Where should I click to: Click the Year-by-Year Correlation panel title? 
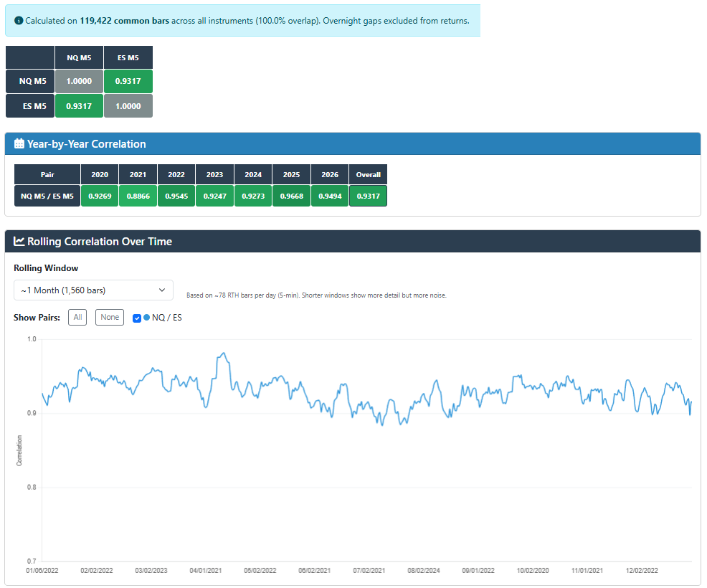[x=86, y=144]
